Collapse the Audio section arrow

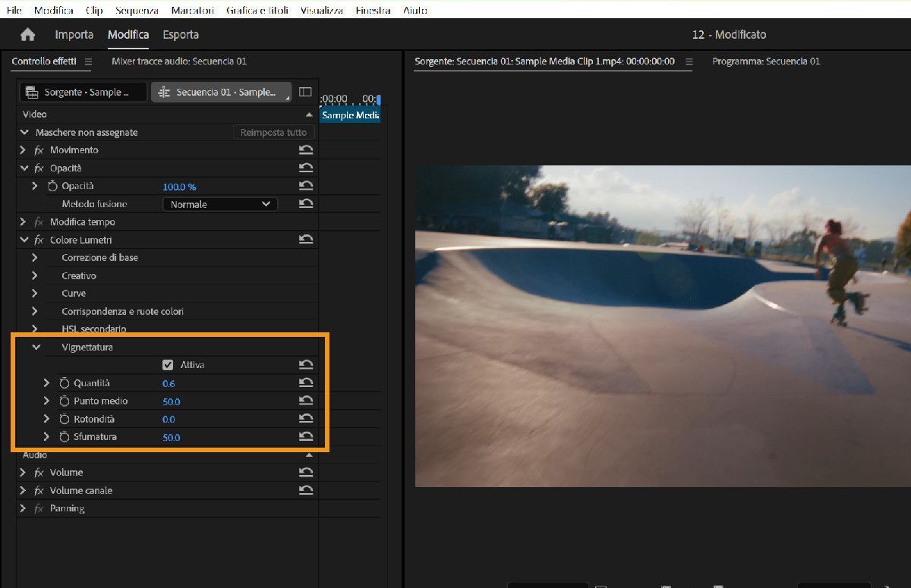(x=309, y=455)
